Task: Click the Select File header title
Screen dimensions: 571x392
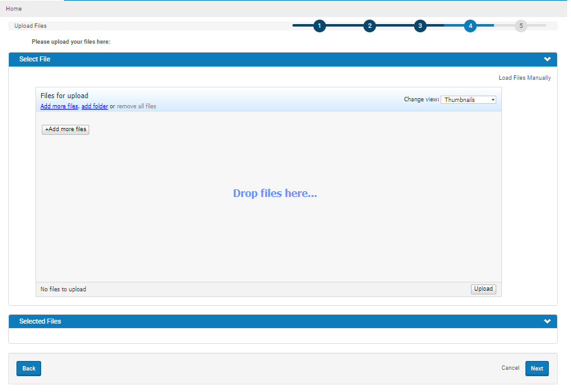Action: coord(35,60)
